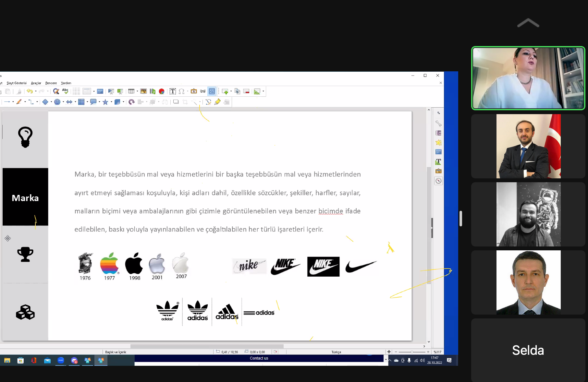Insert image using picture icon

coord(143,91)
